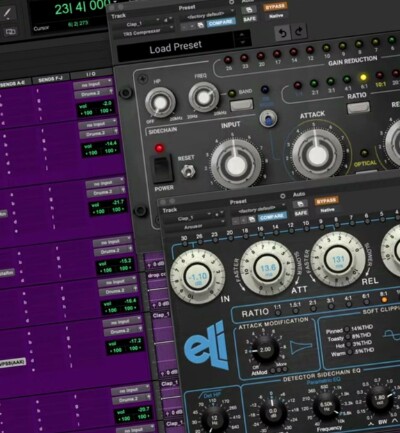Toggle the red-lit POWER switch
This screenshot has width=400, height=433.
coord(162,169)
